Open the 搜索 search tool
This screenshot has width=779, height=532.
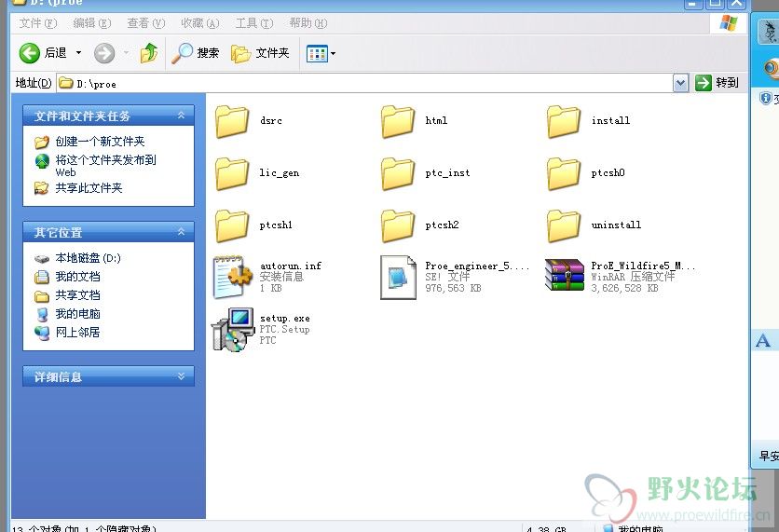tap(196, 53)
